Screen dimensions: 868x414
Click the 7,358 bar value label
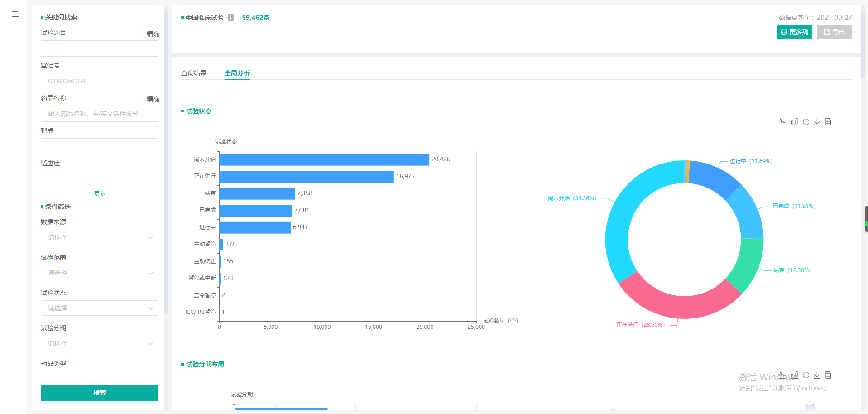[305, 193]
